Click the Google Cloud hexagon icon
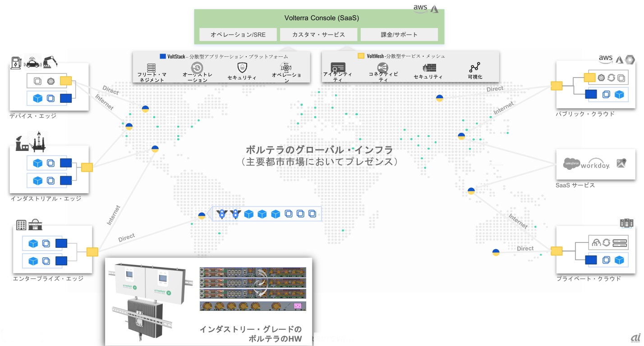Viewport: 644px width, 346px height. (630, 59)
